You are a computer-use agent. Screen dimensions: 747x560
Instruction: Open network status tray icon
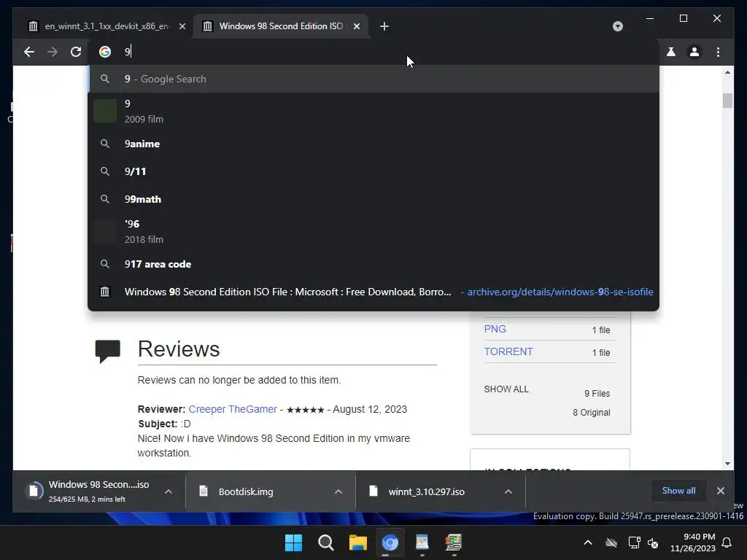tap(634, 542)
